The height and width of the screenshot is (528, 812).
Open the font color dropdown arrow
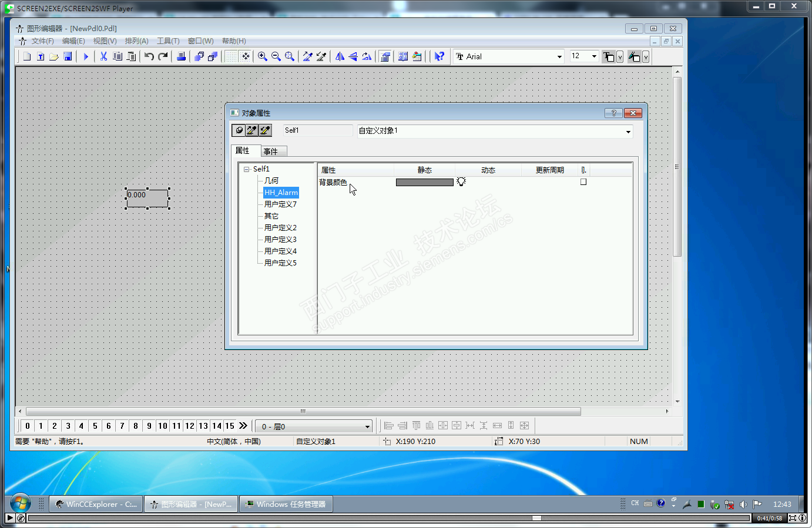pos(620,56)
